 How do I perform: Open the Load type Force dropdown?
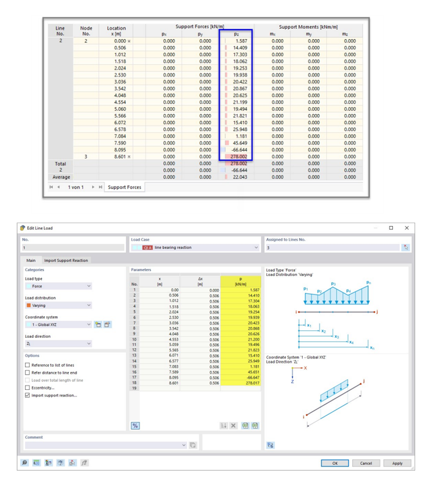point(88,286)
